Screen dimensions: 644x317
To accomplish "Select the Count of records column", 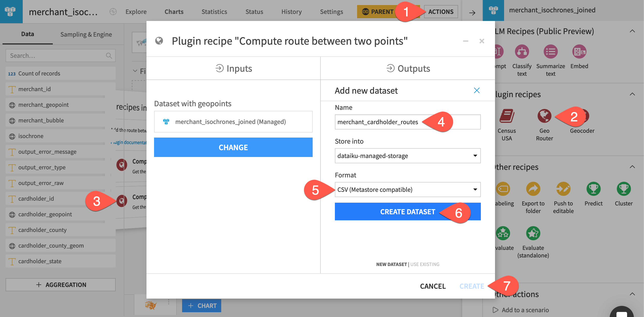I will pyautogui.click(x=61, y=73).
